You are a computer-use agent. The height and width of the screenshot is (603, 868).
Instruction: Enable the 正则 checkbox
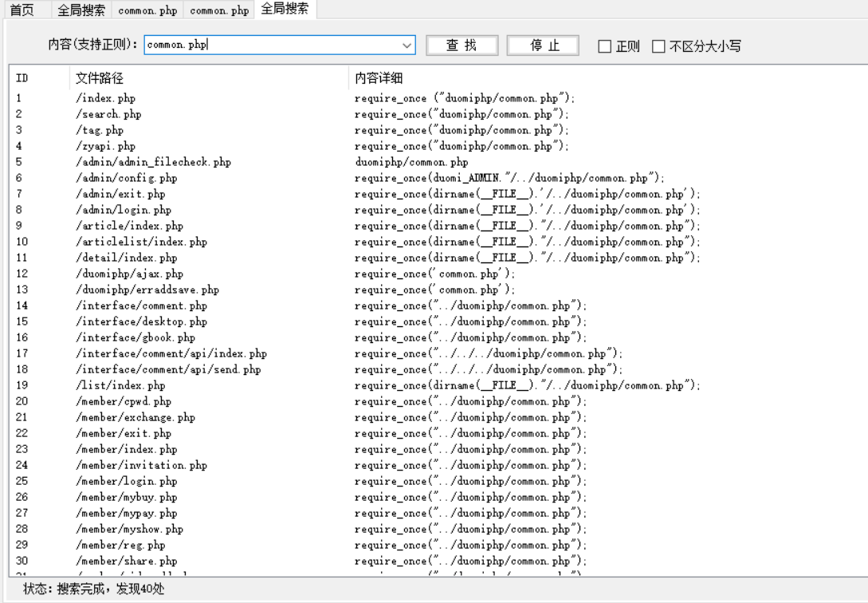point(604,46)
